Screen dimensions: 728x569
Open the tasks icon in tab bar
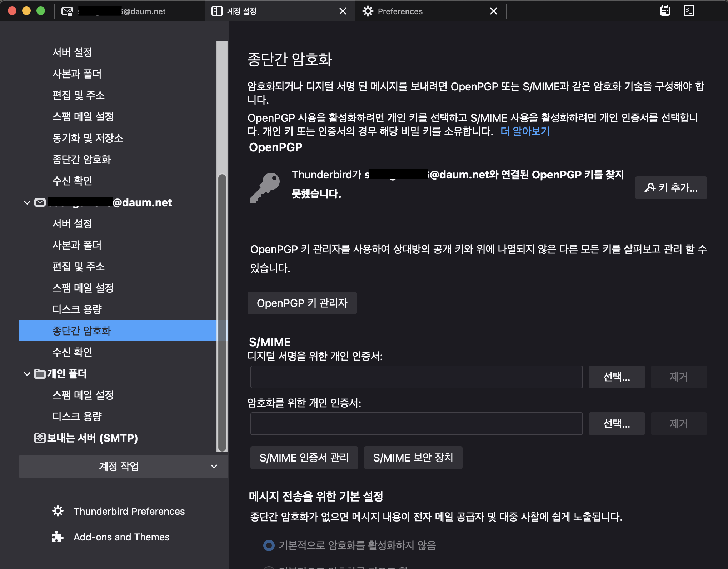click(x=689, y=11)
